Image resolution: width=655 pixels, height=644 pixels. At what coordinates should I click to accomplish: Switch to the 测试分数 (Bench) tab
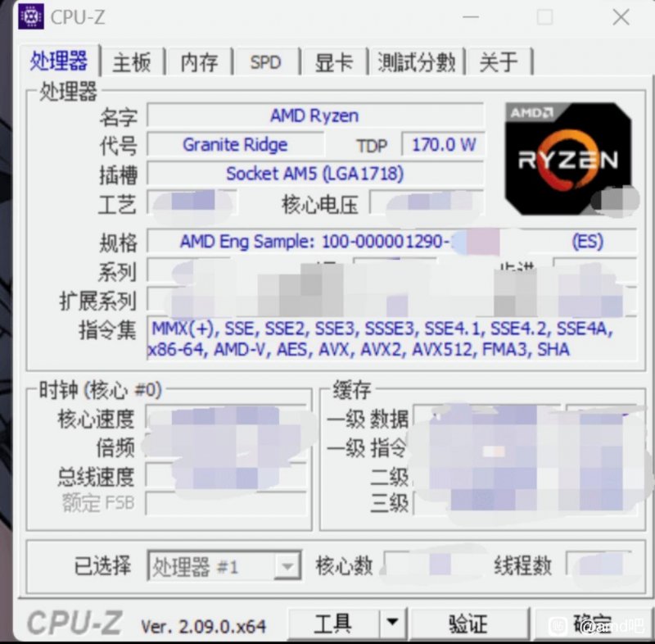point(416,61)
